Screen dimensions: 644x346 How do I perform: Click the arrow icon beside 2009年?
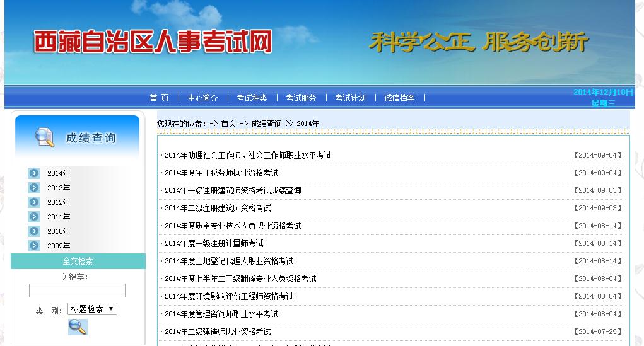click(34, 246)
